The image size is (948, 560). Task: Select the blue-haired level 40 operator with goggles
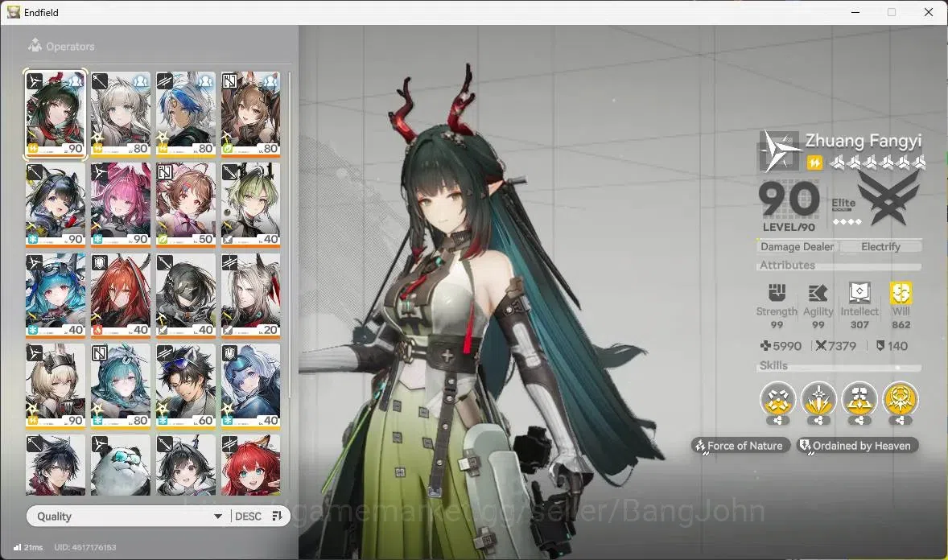click(250, 386)
